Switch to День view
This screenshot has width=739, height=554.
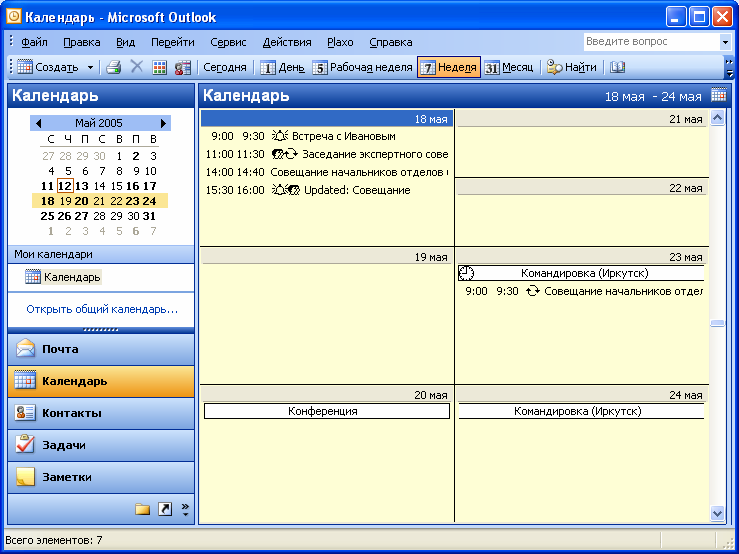coord(282,67)
